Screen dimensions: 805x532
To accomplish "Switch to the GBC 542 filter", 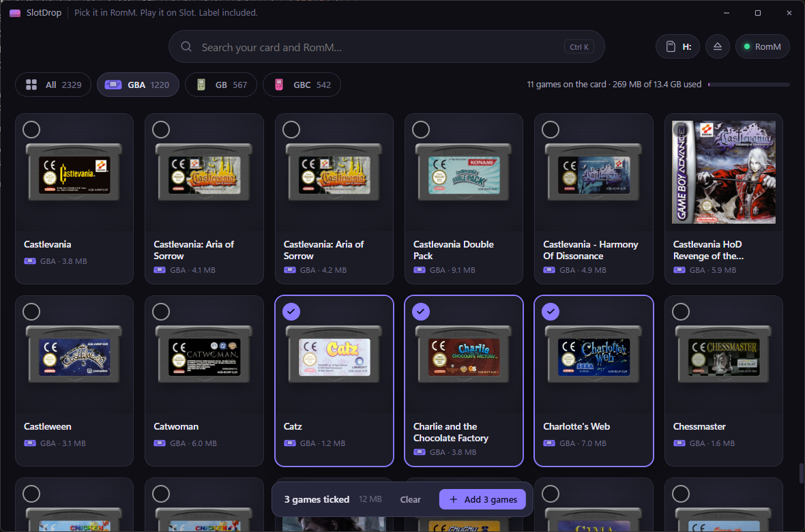I will tap(302, 85).
